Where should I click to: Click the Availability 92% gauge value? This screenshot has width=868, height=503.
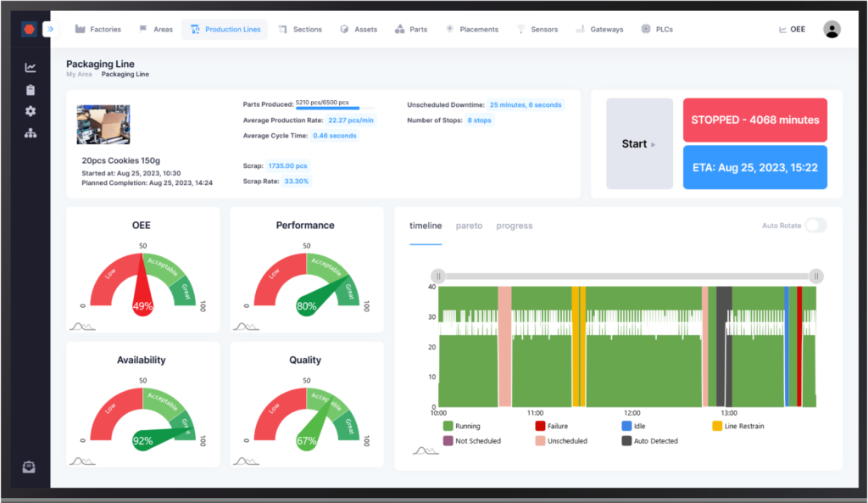point(142,441)
